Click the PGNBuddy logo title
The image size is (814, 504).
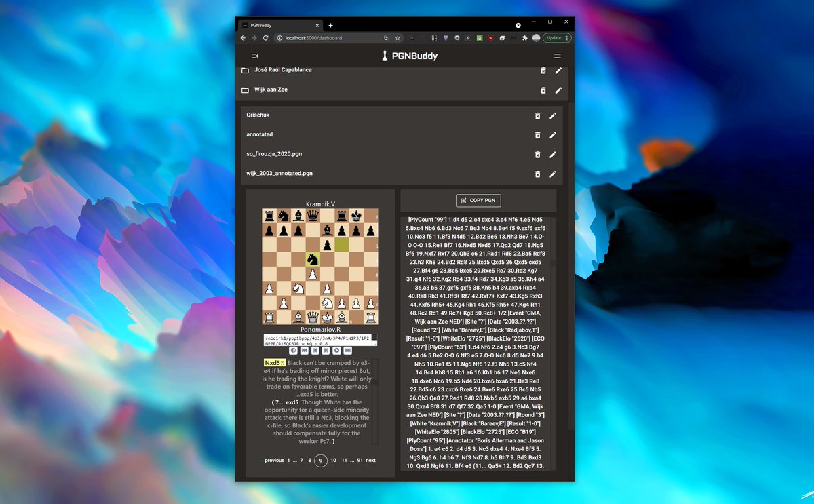coord(409,56)
